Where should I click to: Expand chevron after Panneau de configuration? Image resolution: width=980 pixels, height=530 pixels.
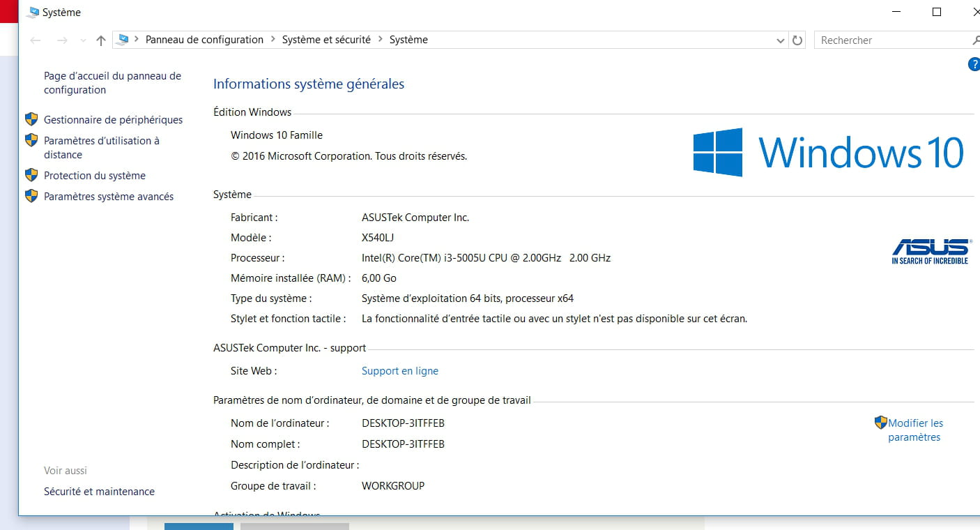coord(273,40)
